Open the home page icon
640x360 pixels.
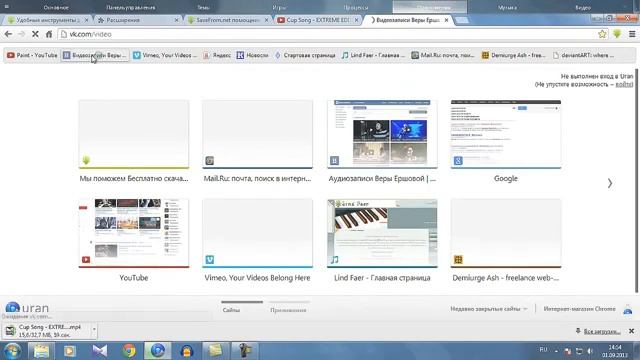point(49,34)
